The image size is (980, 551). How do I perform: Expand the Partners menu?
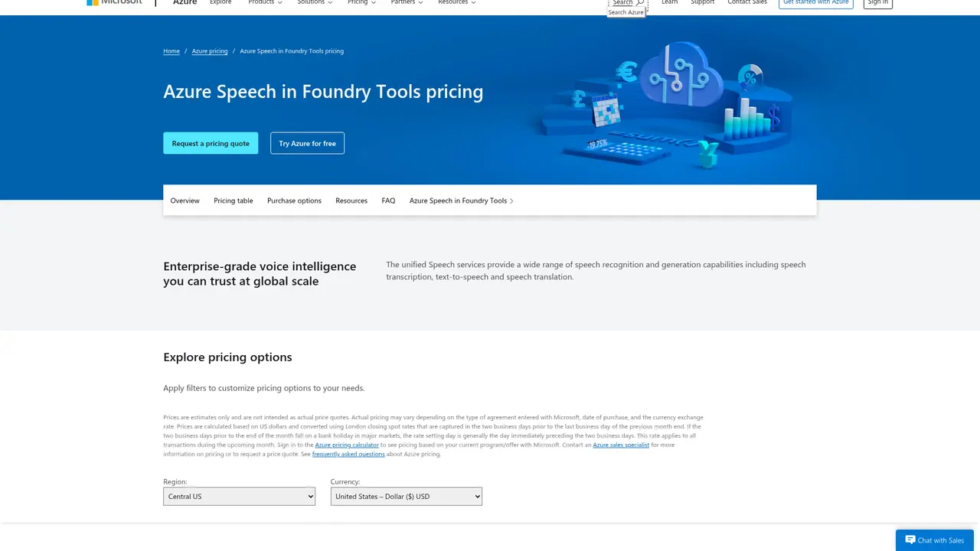coord(407,2)
